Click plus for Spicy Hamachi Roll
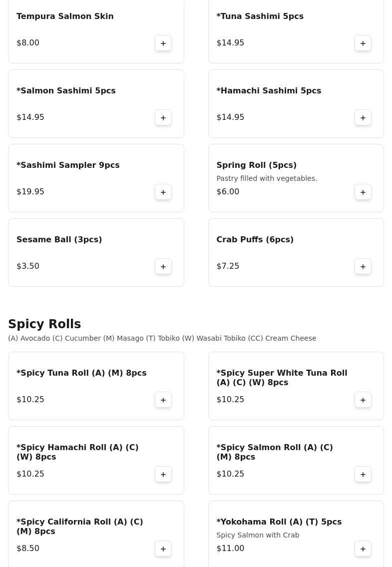The width and height of the screenshot is (392, 567). (x=163, y=474)
